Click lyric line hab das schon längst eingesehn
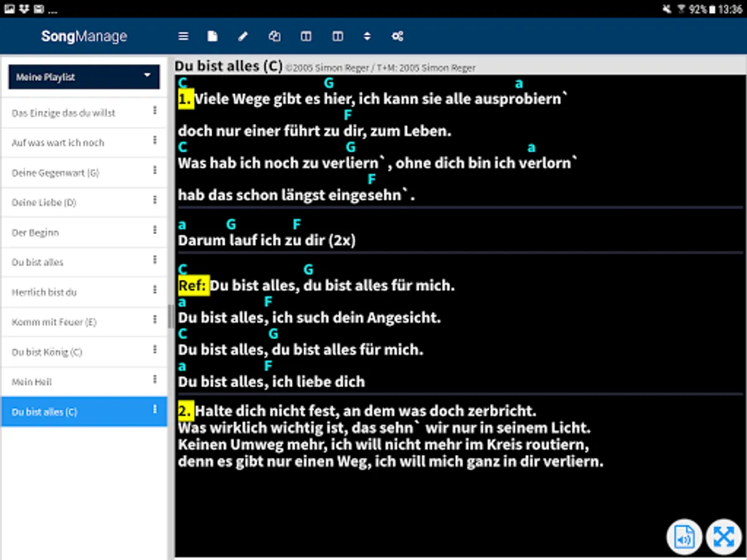Viewport: 747px width, 560px height. 296,195
